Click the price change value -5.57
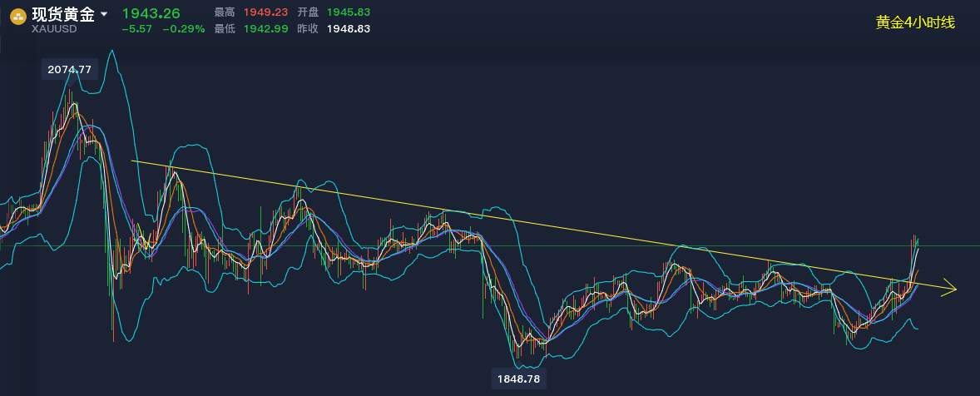Image resolution: width=980 pixels, height=396 pixels. pos(137,29)
